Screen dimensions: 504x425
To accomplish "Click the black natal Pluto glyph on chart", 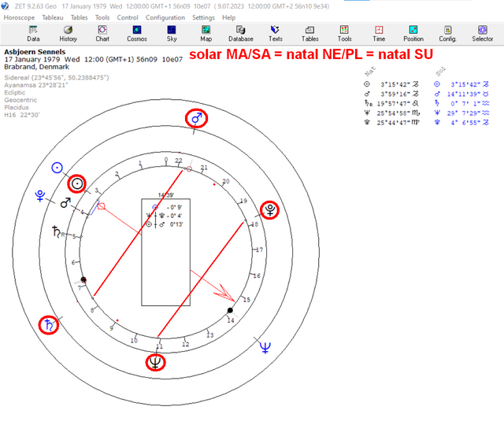I will pos(269,210).
